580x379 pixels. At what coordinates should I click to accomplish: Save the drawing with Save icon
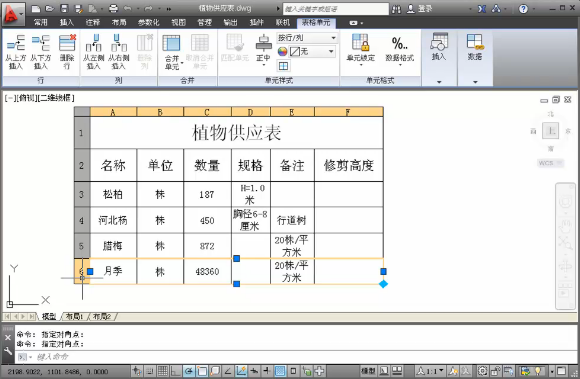[x=64, y=9]
